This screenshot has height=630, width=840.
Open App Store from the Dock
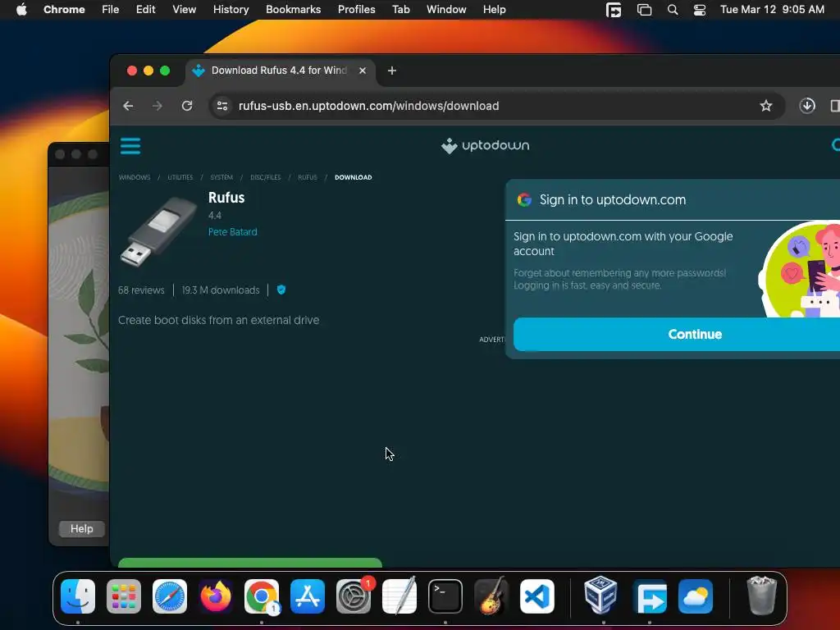308,596
